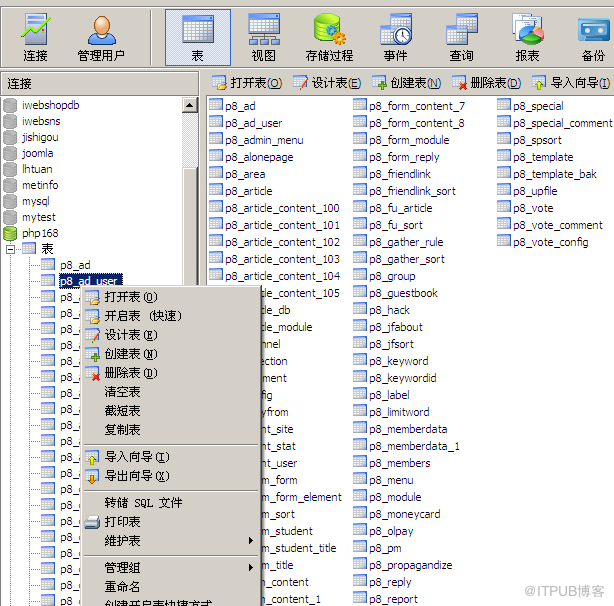Switch to 视图 (View) objects
The height and width of the screenshot is (606, 614).
(264, 38)
